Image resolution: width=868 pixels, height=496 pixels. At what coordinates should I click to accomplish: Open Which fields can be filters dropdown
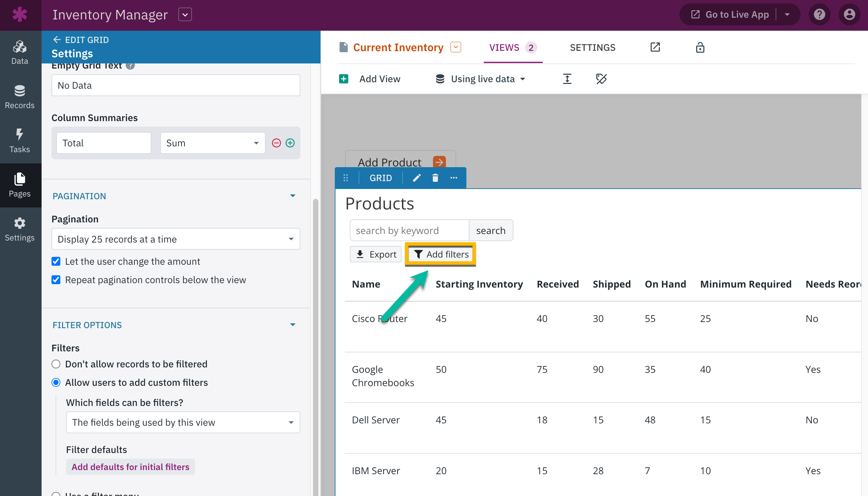(183, 422)
